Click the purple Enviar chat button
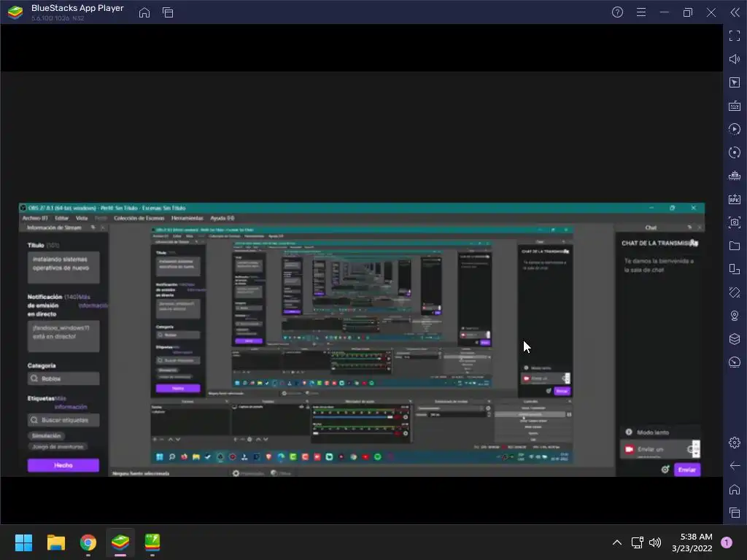 [x=687, y=470]
